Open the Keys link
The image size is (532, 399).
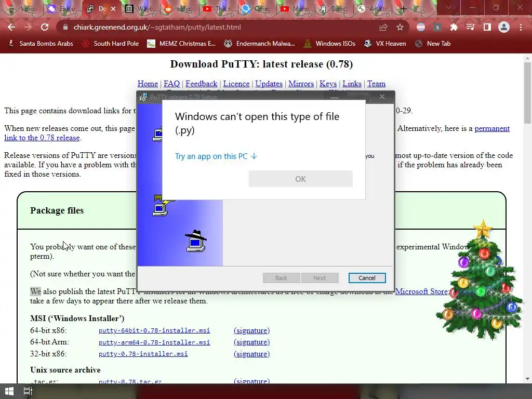328,84
